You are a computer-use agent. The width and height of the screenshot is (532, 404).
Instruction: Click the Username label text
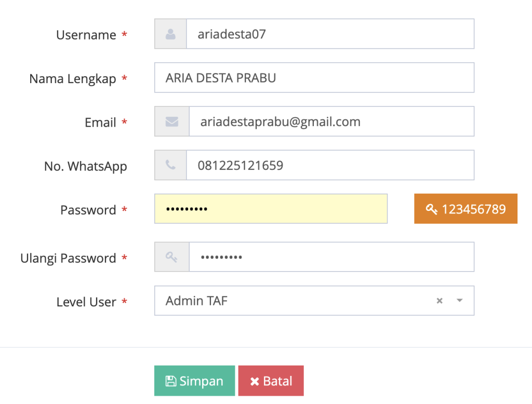[86, 35]
